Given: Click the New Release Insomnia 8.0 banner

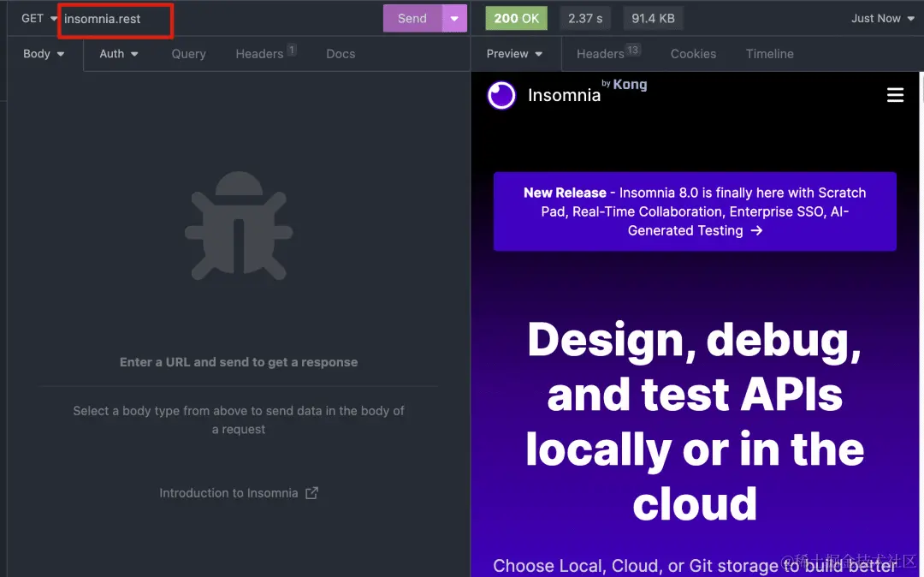Looking at the screenshot, I should pos(695,211).
